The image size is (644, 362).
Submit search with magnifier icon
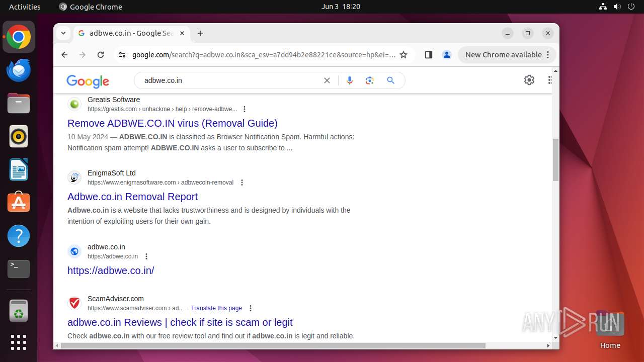click(x=391, y=80)
